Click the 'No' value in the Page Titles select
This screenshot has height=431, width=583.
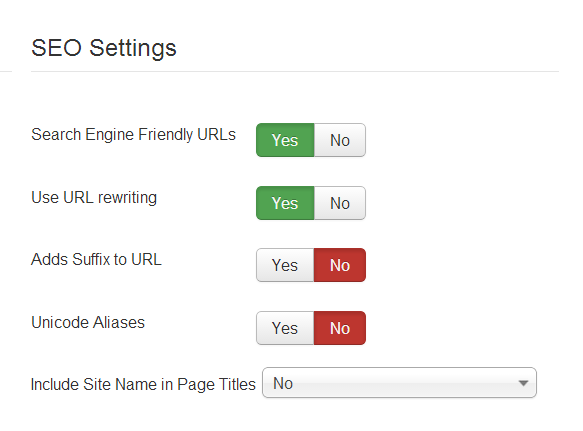283,383
